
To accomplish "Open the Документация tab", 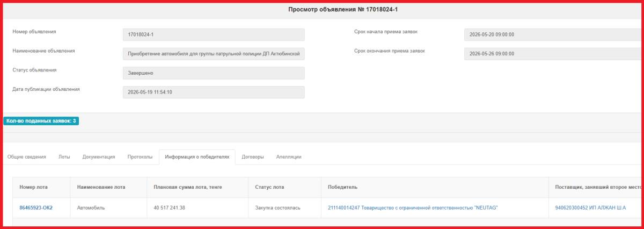I will tap(99, 157).
